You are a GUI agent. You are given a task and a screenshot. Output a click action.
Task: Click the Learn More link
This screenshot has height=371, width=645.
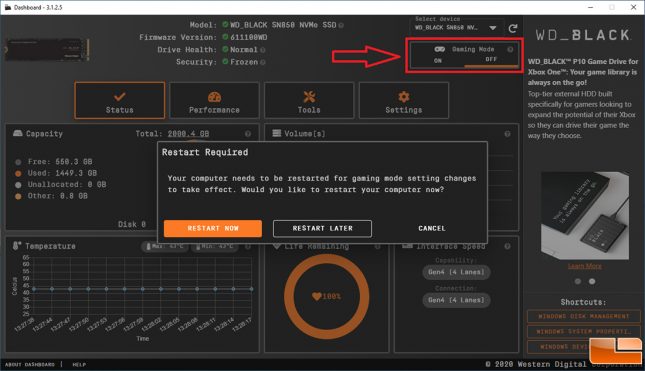pos(585,266)
